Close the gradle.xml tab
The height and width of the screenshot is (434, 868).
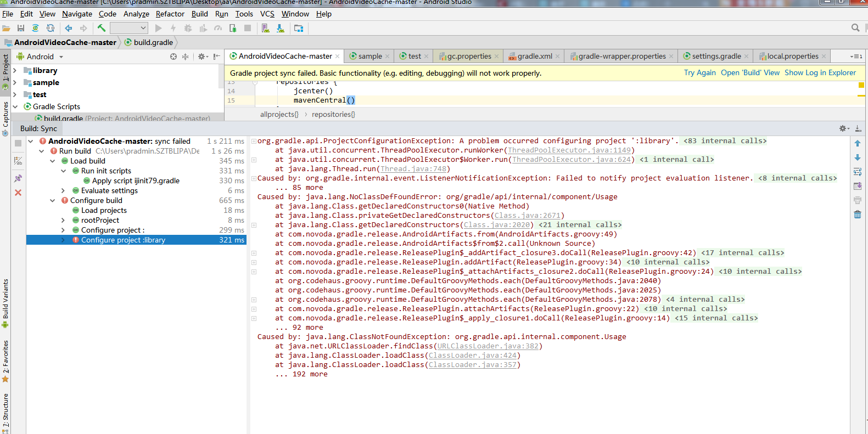(x=557, y=56)
